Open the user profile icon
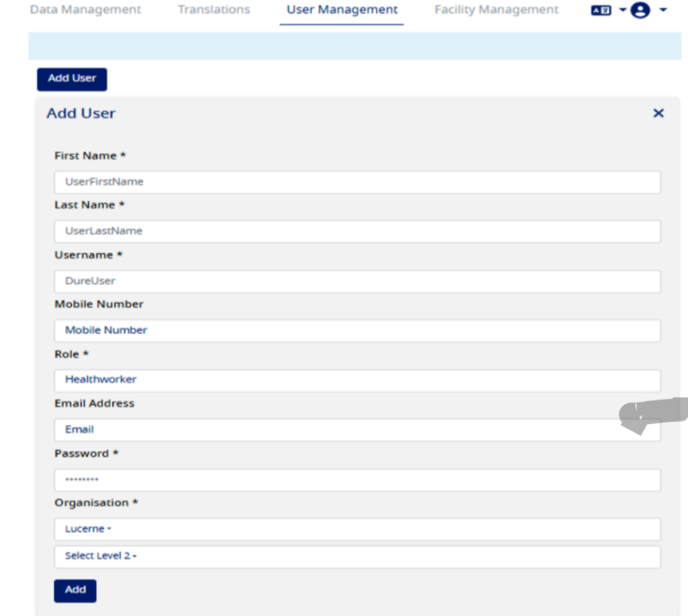This screenshot has height=616, width=688. (639, 9)
